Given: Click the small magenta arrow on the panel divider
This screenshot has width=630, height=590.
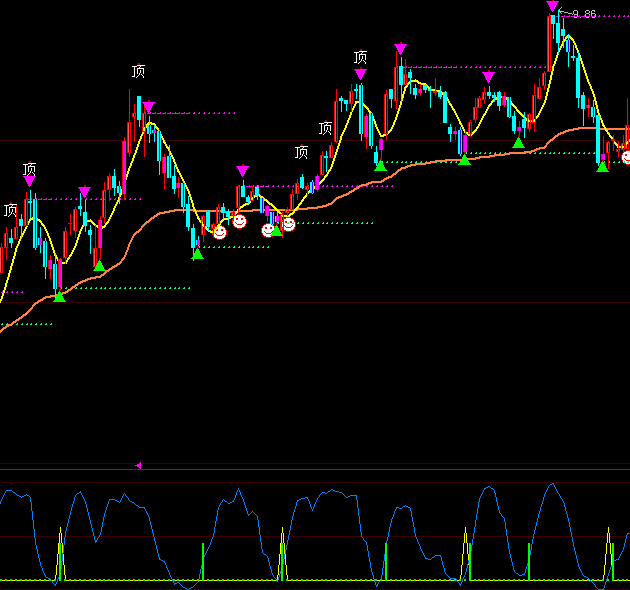Looking at the screenshot, I should [138, 465].
